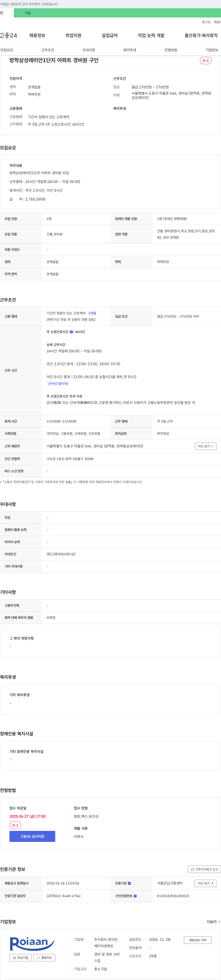
Task: Select the 비희망 value for 병역 대체 복무자
Action: pos(51,618)
